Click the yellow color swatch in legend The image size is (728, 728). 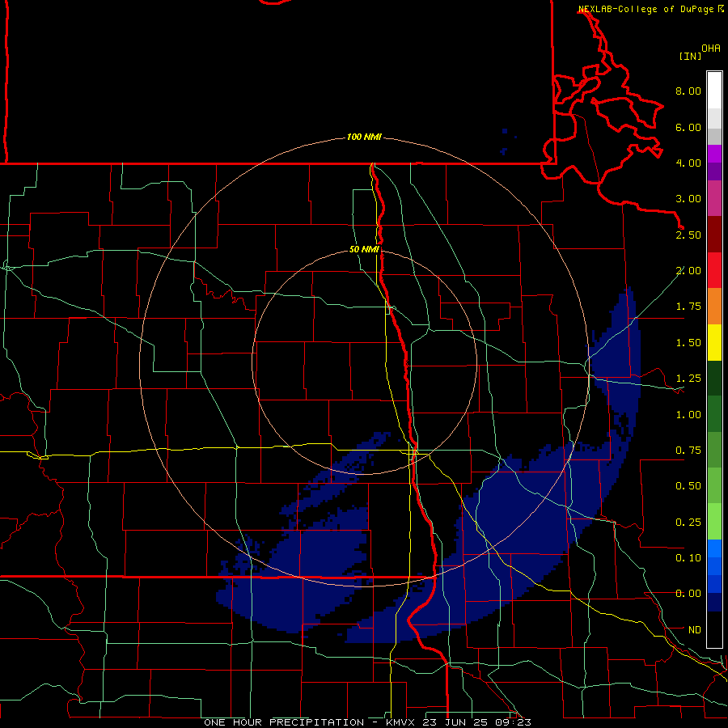coord(714,343)
